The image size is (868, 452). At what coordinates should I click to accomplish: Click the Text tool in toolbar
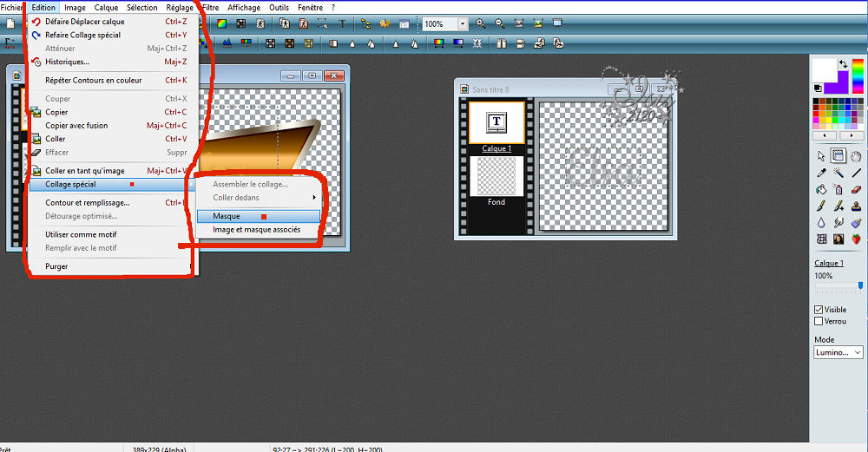pos(342,24)
